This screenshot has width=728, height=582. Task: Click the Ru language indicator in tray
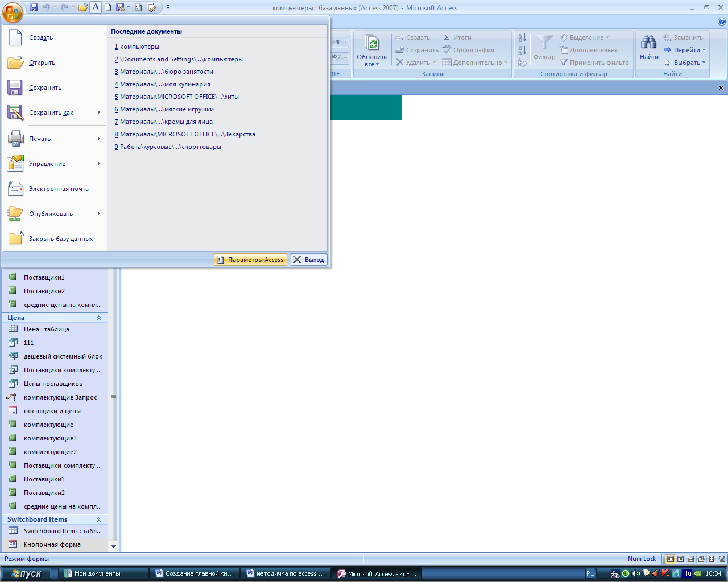pos(687,573)
